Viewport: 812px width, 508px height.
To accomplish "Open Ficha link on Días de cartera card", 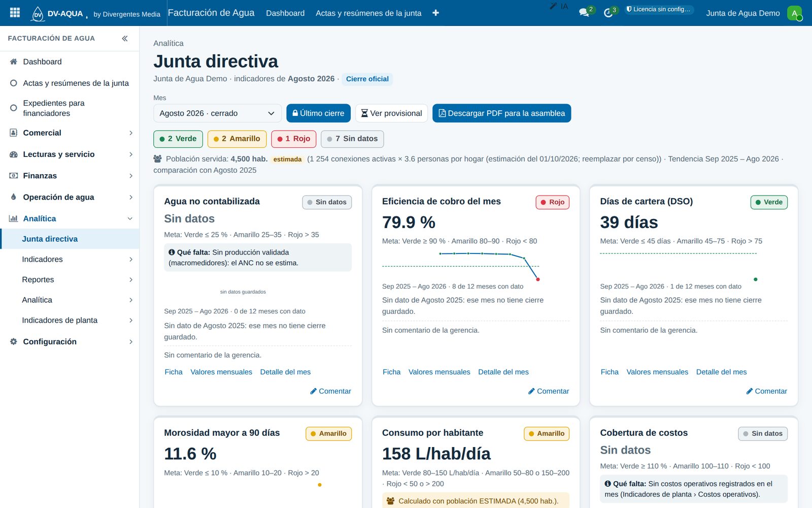I will click(x=610, y=372).
